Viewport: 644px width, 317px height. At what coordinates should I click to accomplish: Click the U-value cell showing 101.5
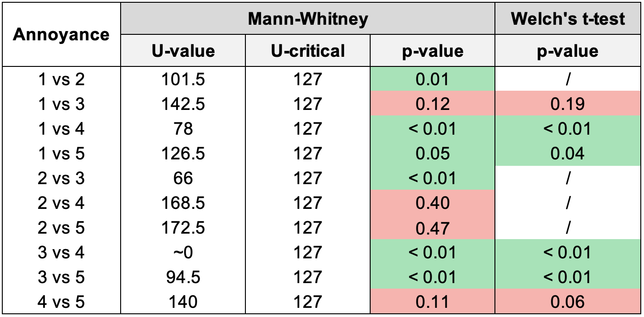click(x=183, y=80)
